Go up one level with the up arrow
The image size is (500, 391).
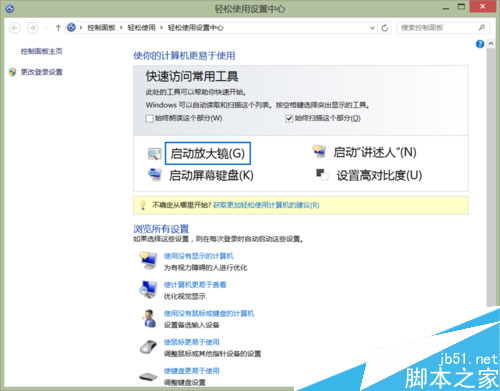58,28
